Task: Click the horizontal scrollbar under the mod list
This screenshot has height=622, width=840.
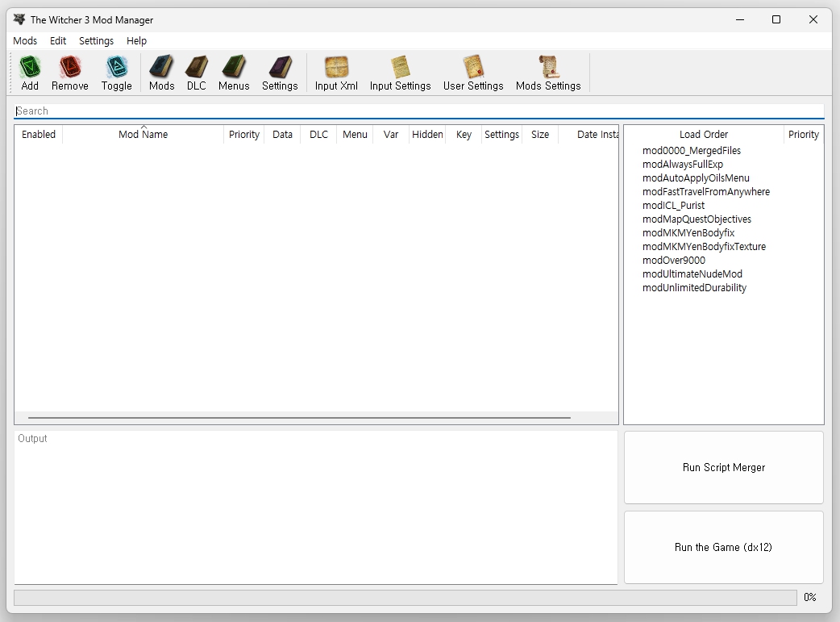Action: [x=298, y=418]
